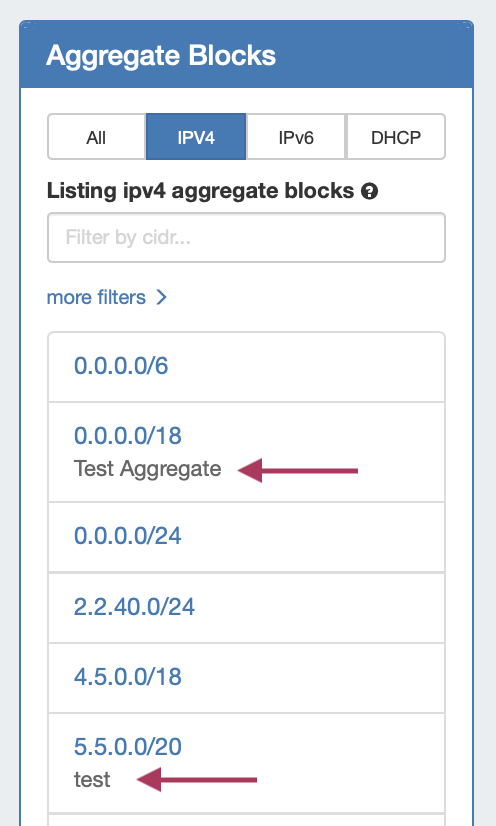
Task: Focus the Filter by cidr field
Action: (246, 238)
